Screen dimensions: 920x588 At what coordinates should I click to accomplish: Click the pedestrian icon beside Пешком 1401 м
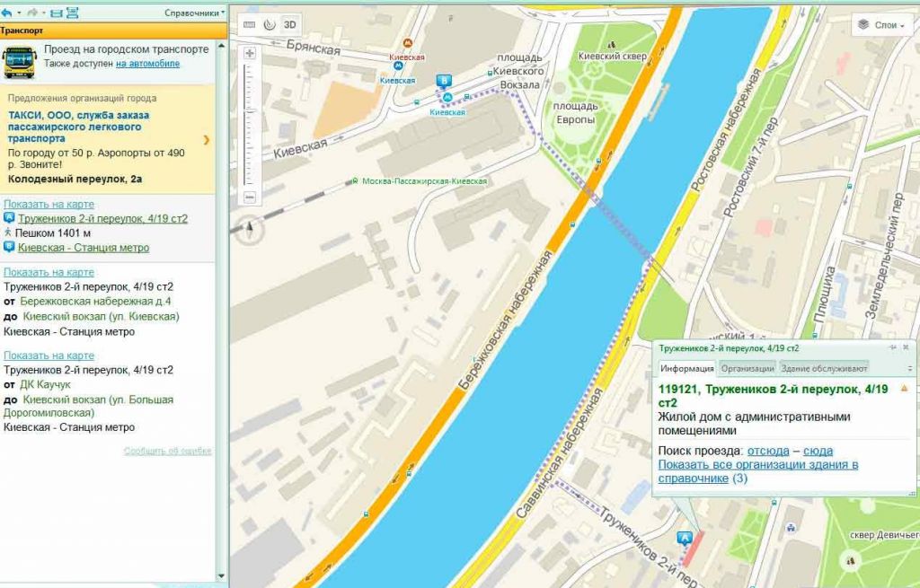pos(7,233)
